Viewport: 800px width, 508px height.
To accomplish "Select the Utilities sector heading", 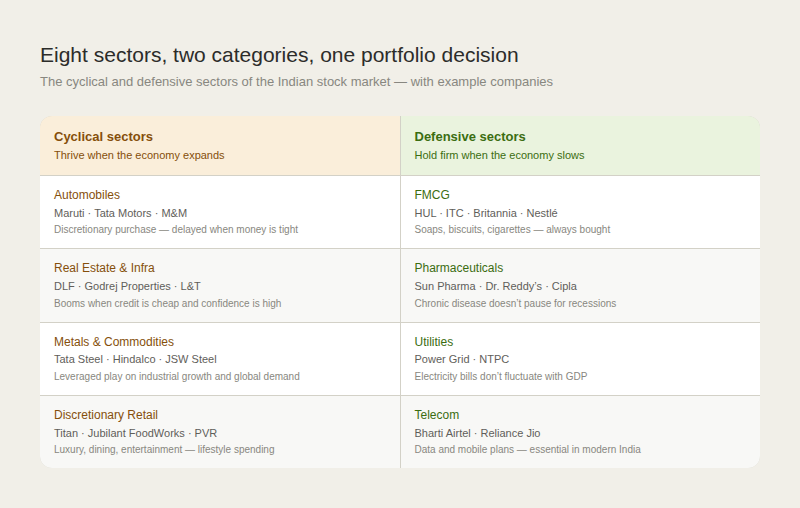I will point(433,341).
